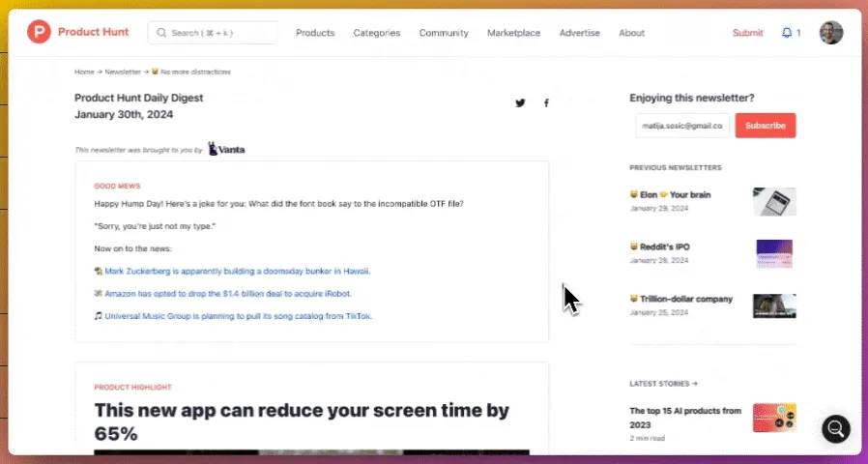This screenshot has width=868, height=464.
Task: Focus the search input field
Action: point(213,33)
